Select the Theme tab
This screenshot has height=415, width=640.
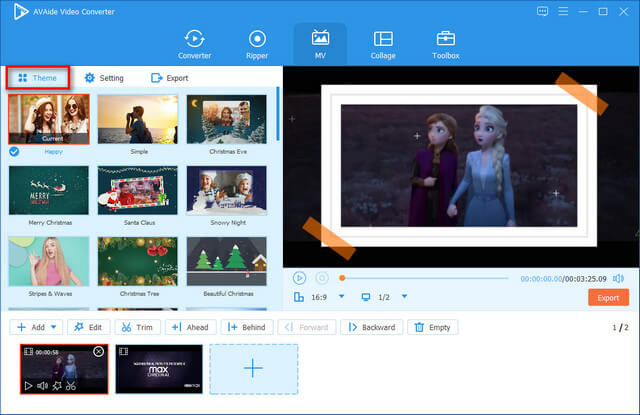click(38, 78)
